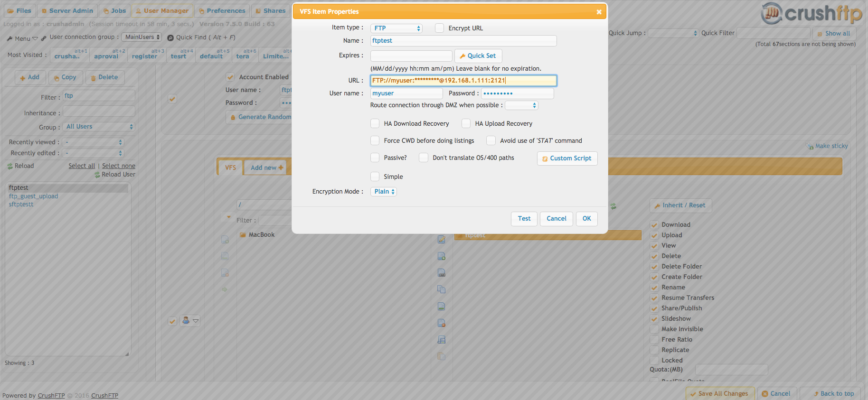Click the Name field containing ftptest

point(463,41)
